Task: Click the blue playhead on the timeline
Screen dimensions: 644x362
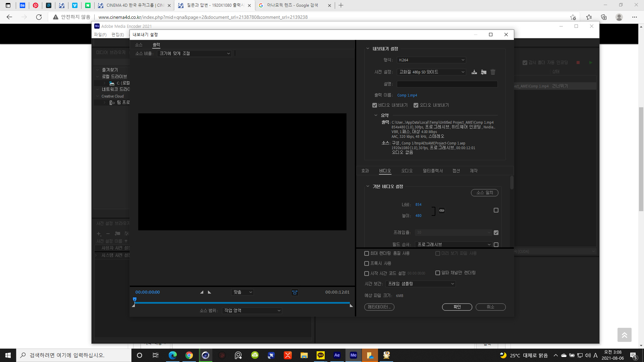Action: [135, 299]
